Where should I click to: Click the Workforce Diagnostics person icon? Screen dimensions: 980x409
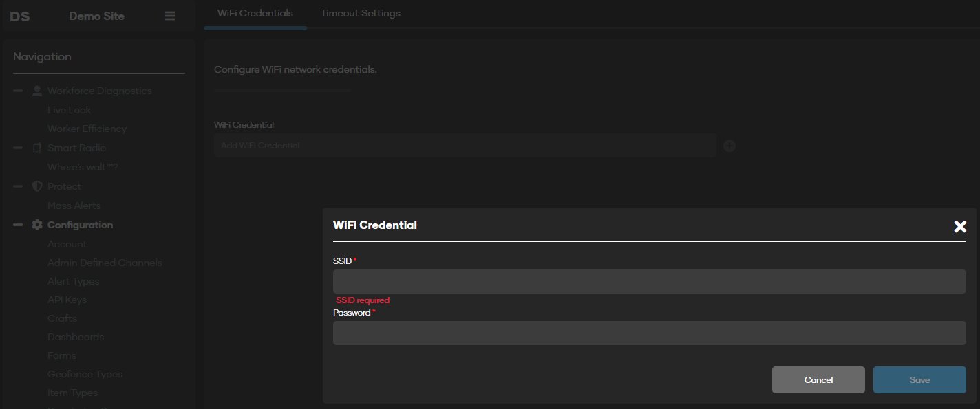pyautogui.click(x=36, y=90)
